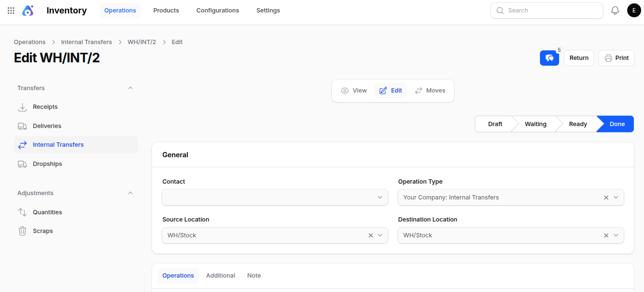Open the Moves tab

click(x=430, y=91)
